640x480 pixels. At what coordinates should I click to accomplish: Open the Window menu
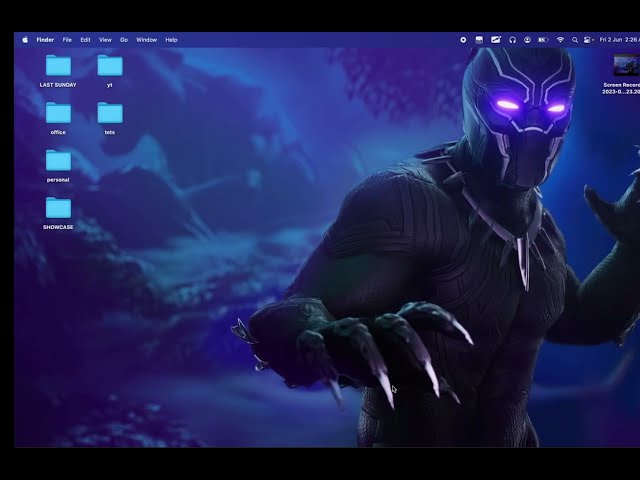pyautogui.click(x=146, y=40)
